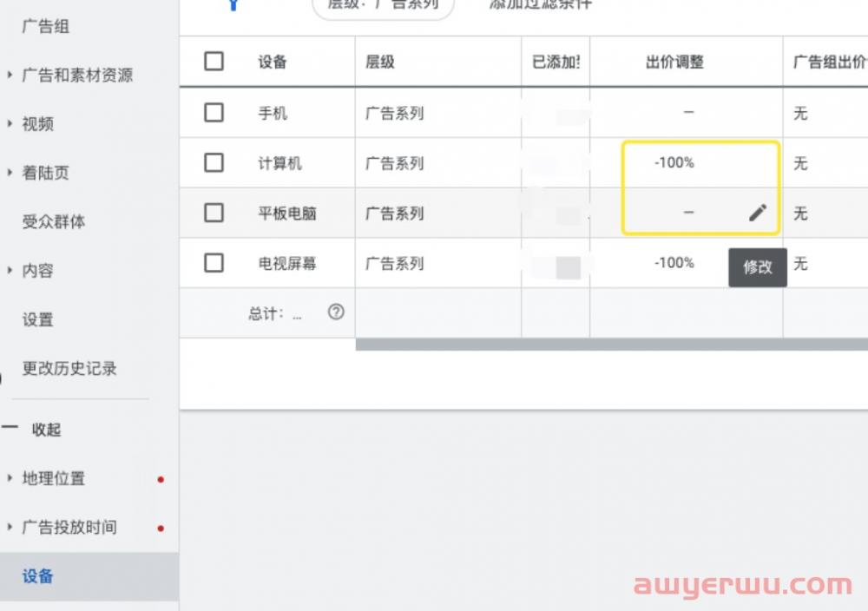Click 添加过滤条件 field
868x611 pixels.
tap(540, 4)
